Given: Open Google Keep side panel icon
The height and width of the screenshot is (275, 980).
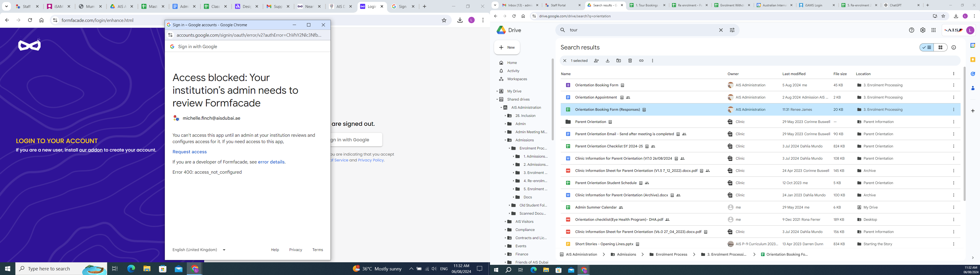Looking at the screenshot, I should coord(973,60).
